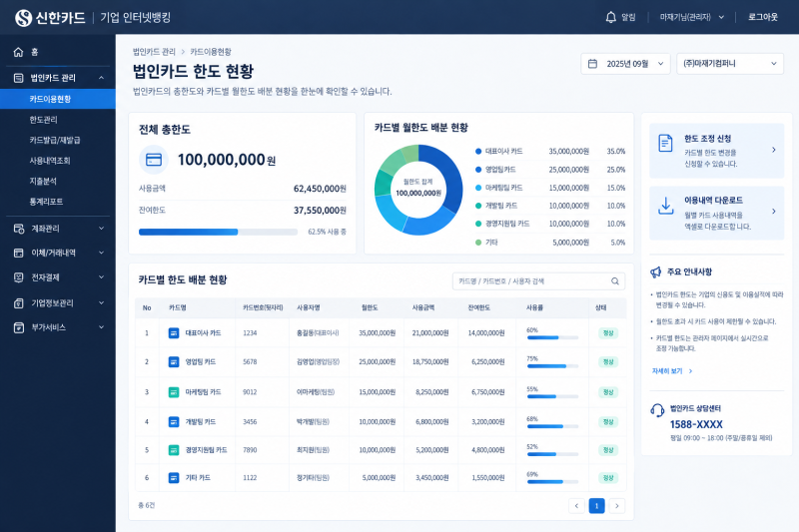Screen dimensions: 799x532
Task: Go to page 1 in pagination
Action: pyautogui.click(x=596, y=505)
